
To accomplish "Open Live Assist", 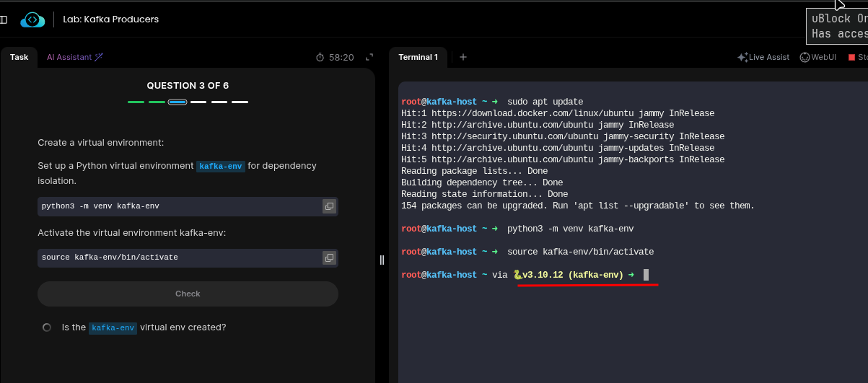I will tap(763, 57).
